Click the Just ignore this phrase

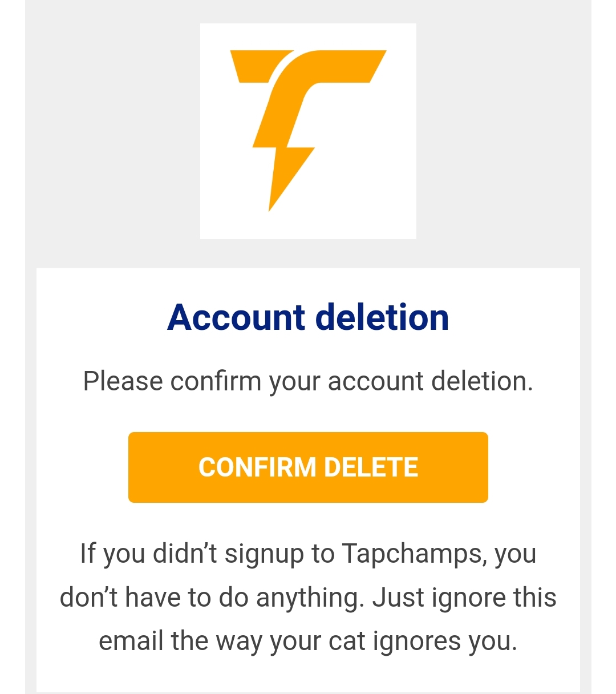click(x=464, y=598)
